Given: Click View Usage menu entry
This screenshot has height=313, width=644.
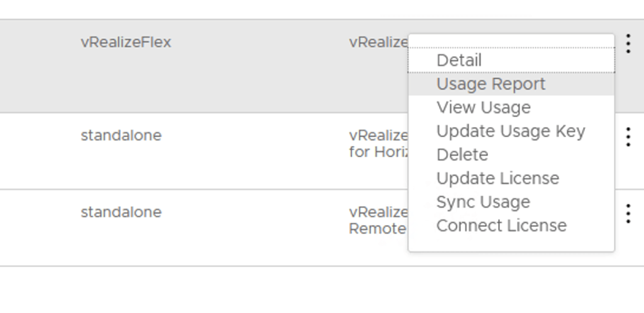Looking at the screenshot, I should pos(483,107).
